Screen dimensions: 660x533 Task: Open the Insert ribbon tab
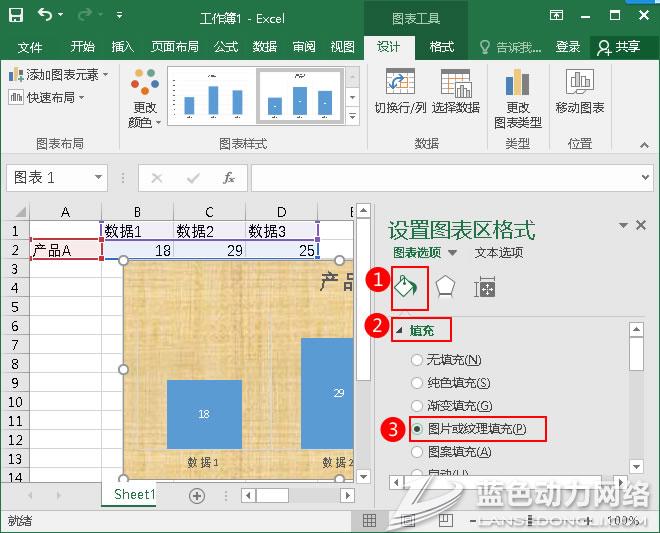click(x=122, y=47)
